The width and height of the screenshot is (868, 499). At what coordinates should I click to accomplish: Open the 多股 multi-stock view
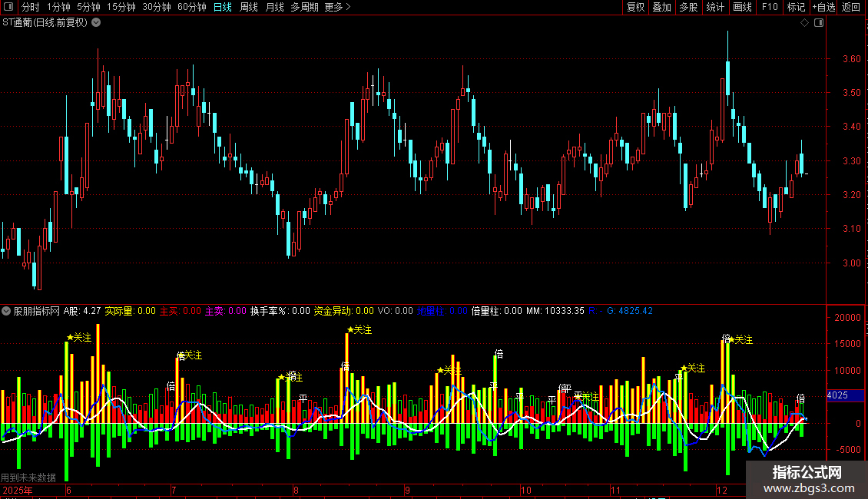pos(688,7)
